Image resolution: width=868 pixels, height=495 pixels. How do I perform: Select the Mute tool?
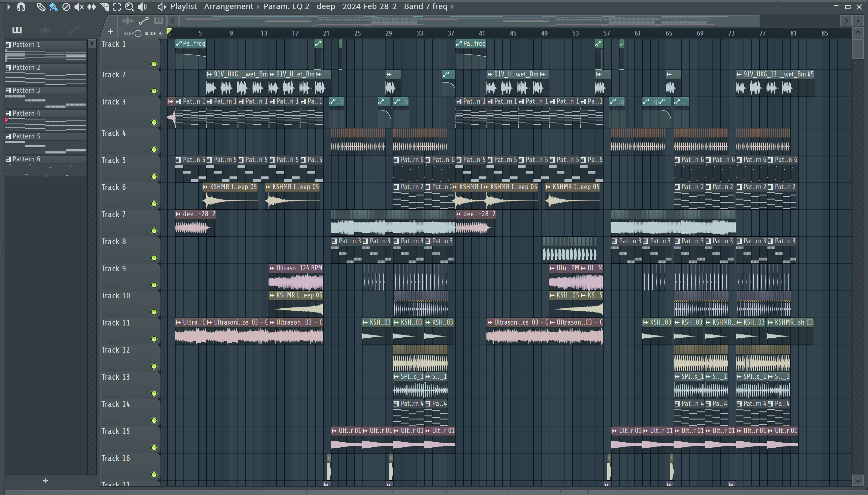coord(79,6)
